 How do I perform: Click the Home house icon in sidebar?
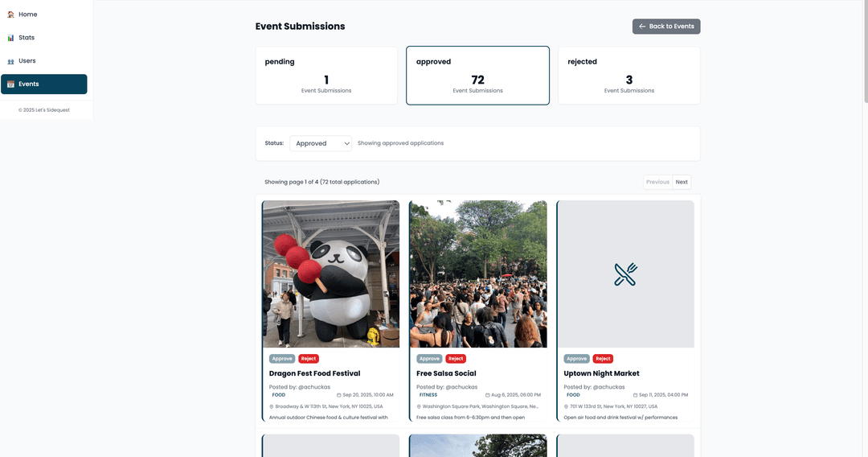[10, 14]
